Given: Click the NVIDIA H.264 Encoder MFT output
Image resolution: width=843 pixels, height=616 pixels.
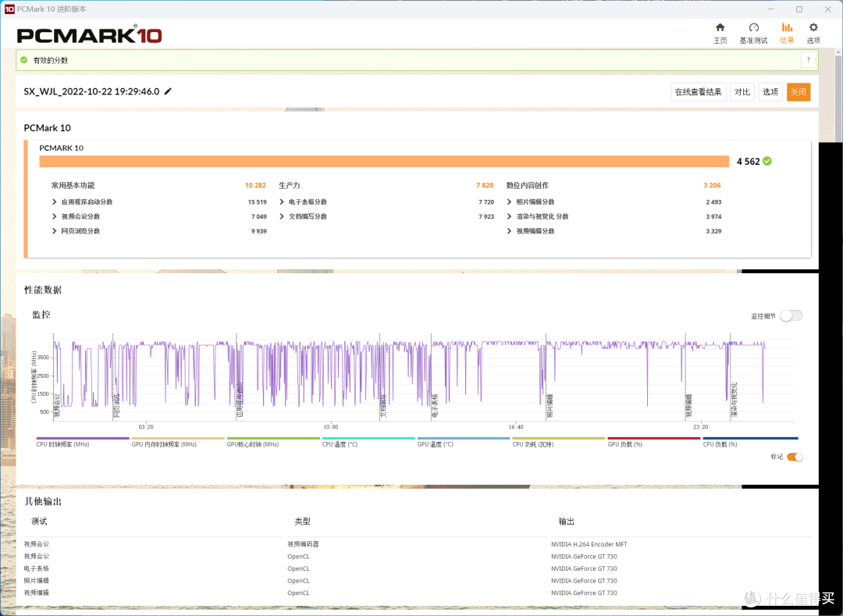Looking at the screenshot, I should 589,544.
